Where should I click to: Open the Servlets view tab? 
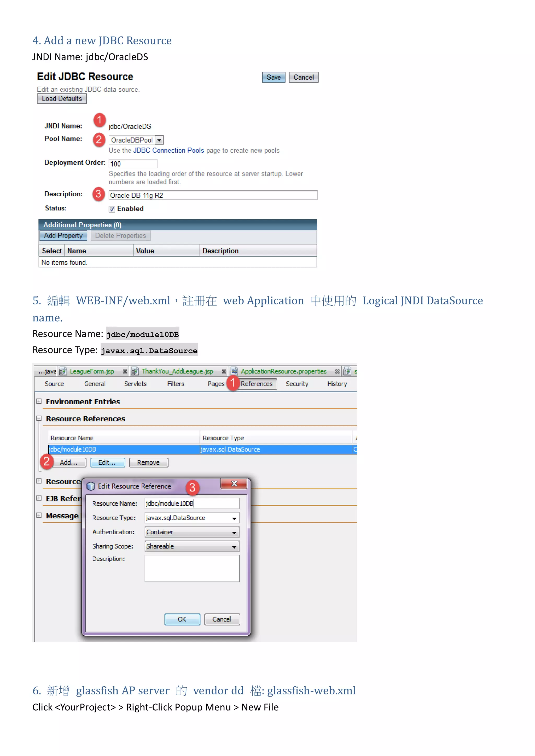(x=135, y=384)
